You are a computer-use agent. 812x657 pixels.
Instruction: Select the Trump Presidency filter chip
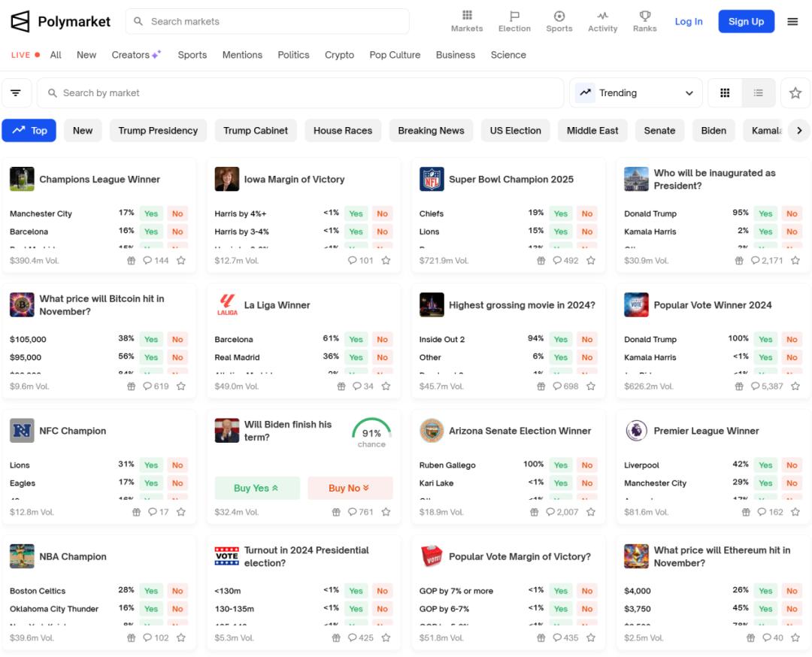click(158, 131)
